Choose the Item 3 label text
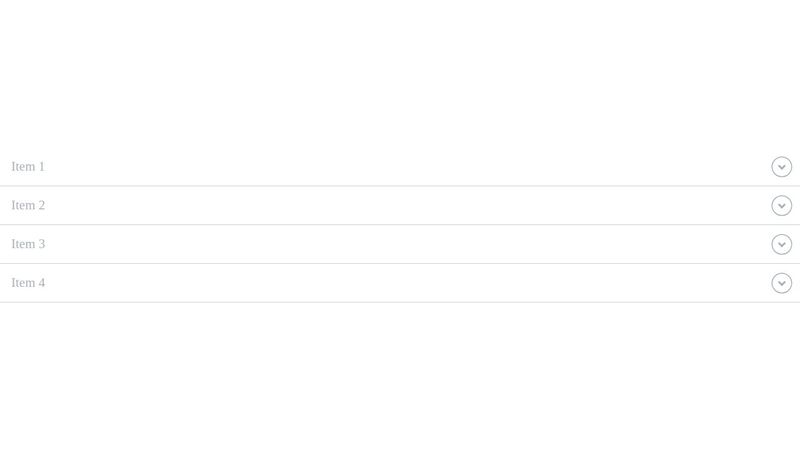800x450 pixels. pyautogui.click(x=28, y=244)
